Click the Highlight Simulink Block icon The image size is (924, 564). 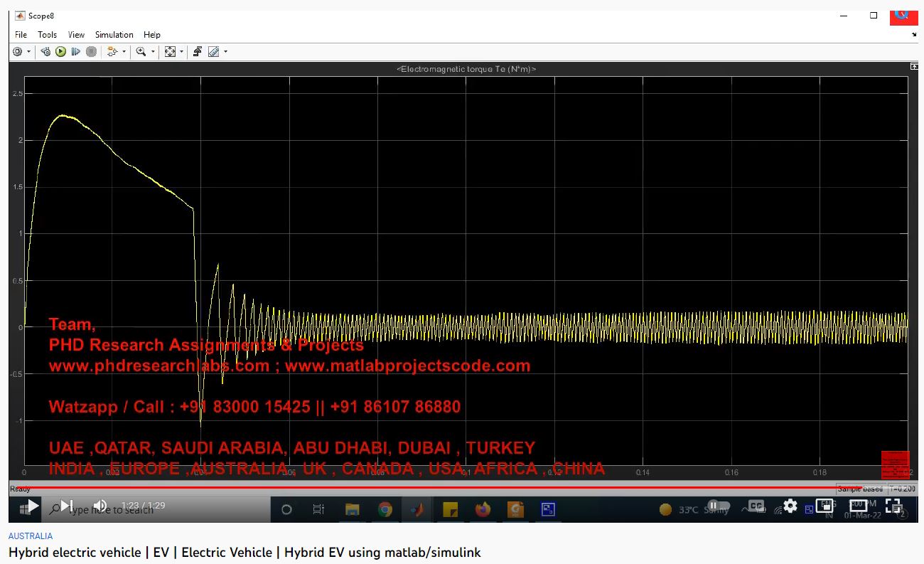coord(112,52)
